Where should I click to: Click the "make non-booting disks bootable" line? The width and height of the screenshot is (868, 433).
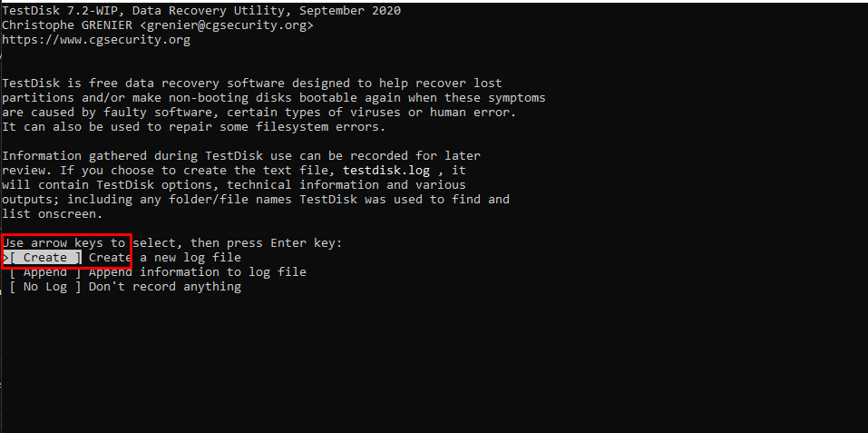pyautogui.click(x=274, y=98)
